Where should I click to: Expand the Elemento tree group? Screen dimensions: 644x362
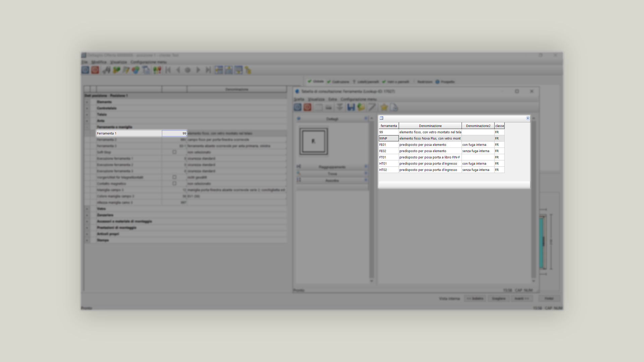tap(87, 102)
